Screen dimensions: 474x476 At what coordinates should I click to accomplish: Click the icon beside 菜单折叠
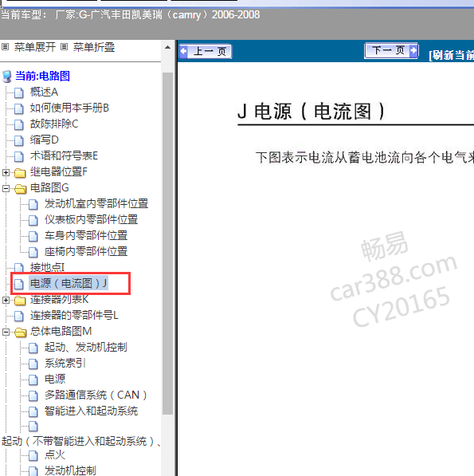click(64, 47)
